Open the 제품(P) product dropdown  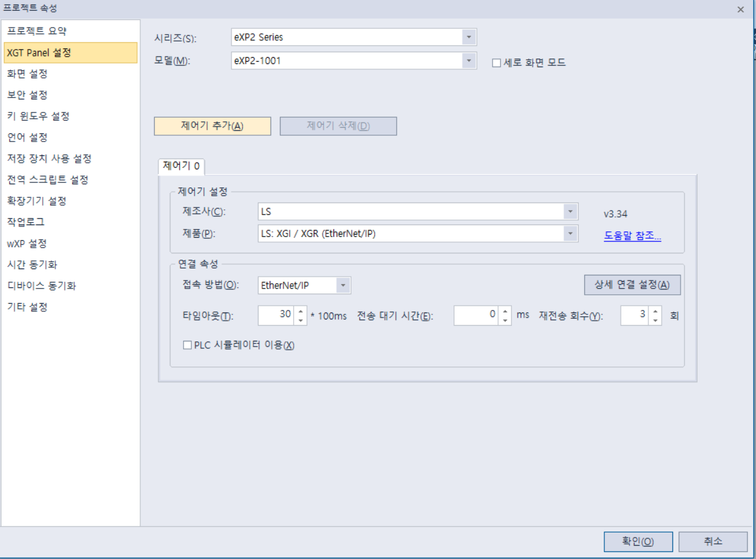[571, 233]
